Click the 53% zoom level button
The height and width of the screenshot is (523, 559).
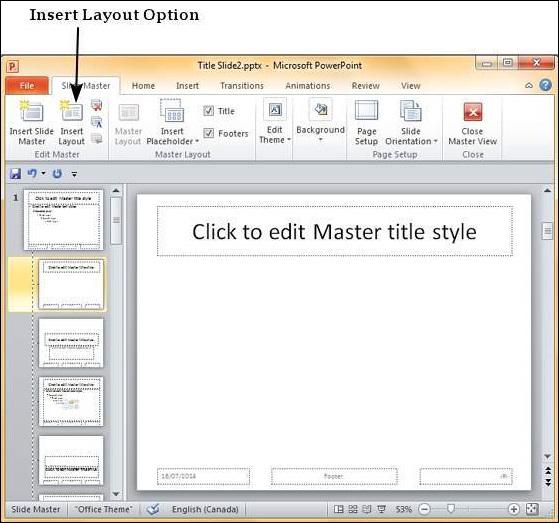click(x=404, y=509)
